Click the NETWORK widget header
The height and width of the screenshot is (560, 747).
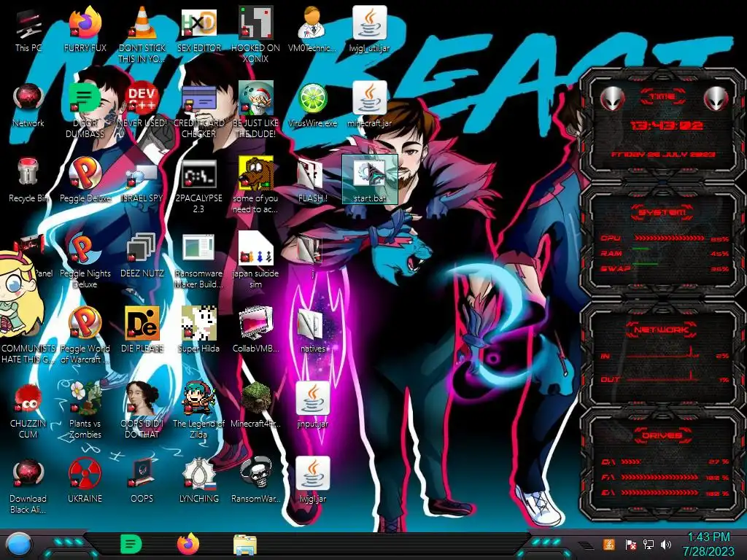pyautogui.click(x=662, y=329)
